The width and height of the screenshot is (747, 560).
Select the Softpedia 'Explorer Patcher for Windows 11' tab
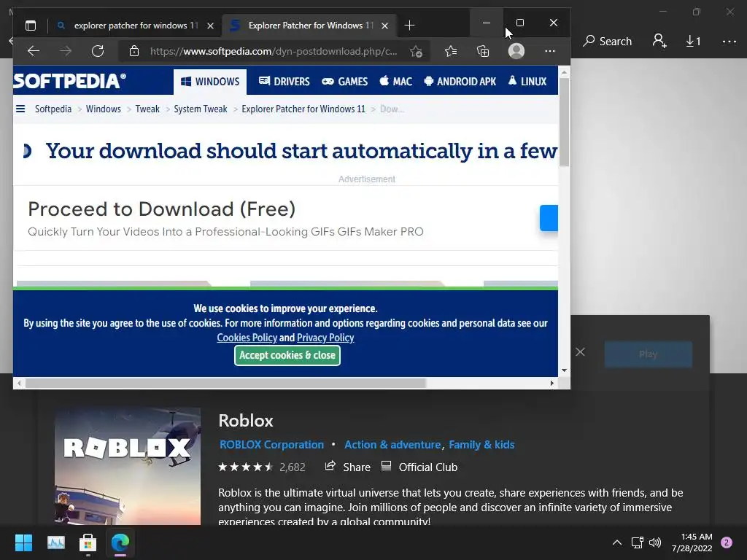pos(309,26)
